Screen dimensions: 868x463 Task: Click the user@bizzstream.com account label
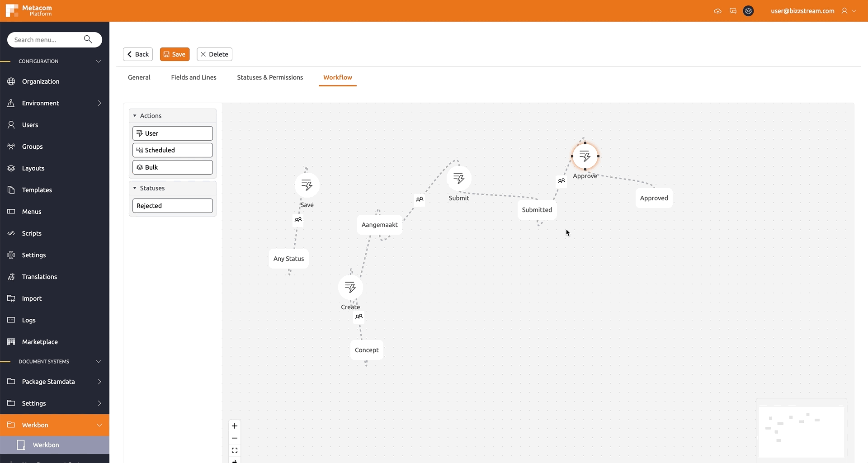point(802,11)
